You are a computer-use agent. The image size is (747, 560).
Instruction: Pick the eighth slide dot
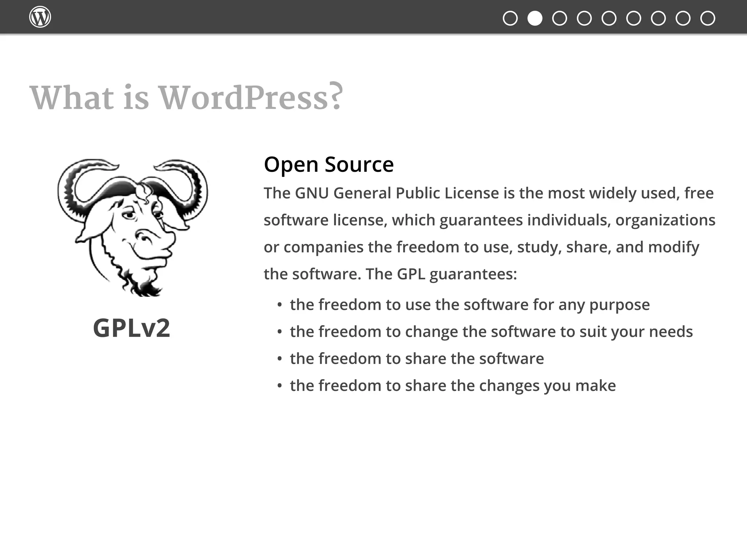[683, 18]
